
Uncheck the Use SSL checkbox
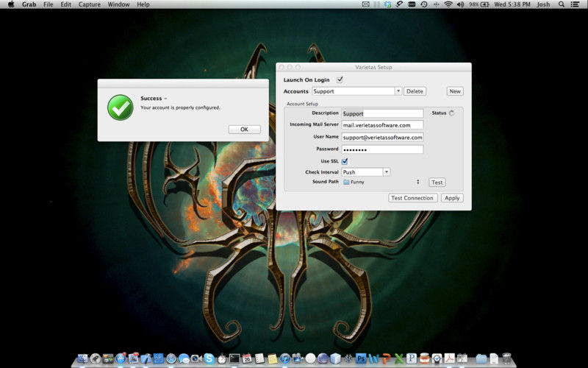tap(345, 161)
